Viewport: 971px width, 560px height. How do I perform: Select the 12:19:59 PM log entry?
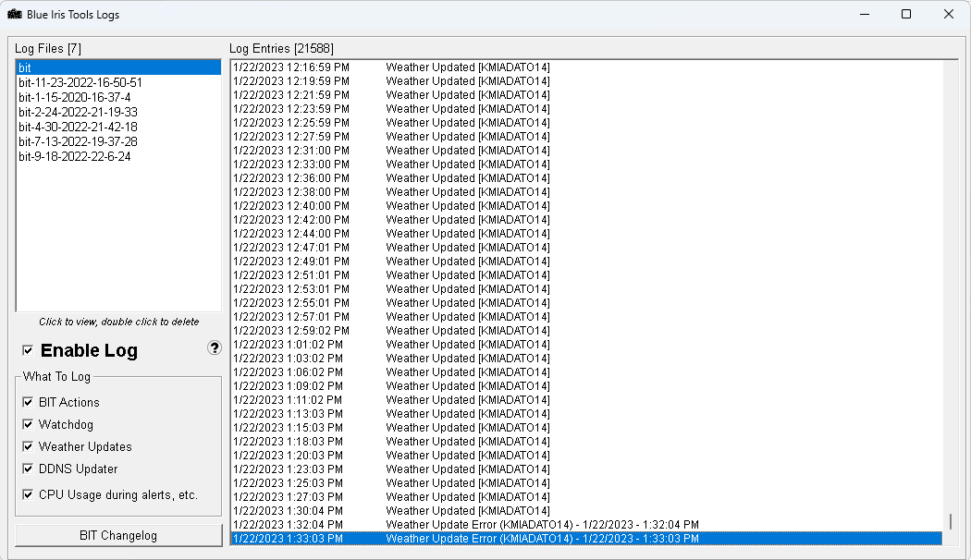click(x=586, y=81)
